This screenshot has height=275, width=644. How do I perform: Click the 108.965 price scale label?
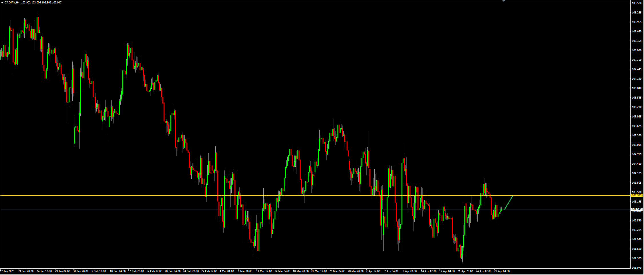[x=637, y=22]
